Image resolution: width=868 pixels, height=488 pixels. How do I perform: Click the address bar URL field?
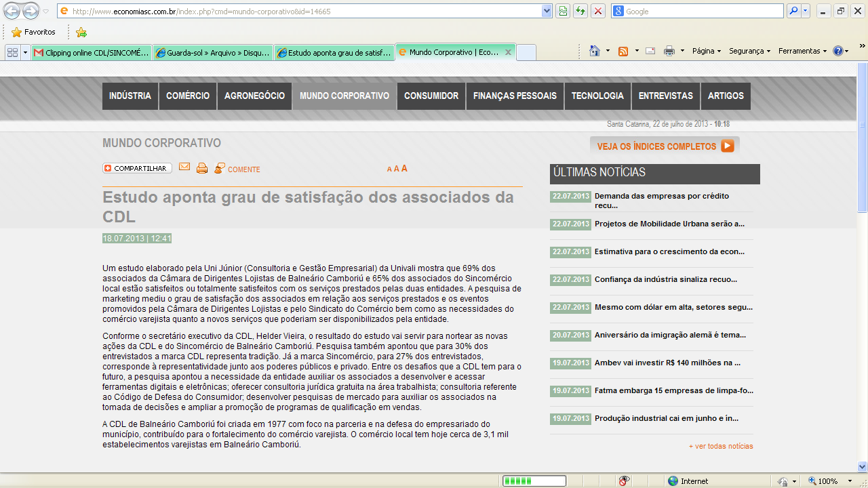tap(300, 12)
